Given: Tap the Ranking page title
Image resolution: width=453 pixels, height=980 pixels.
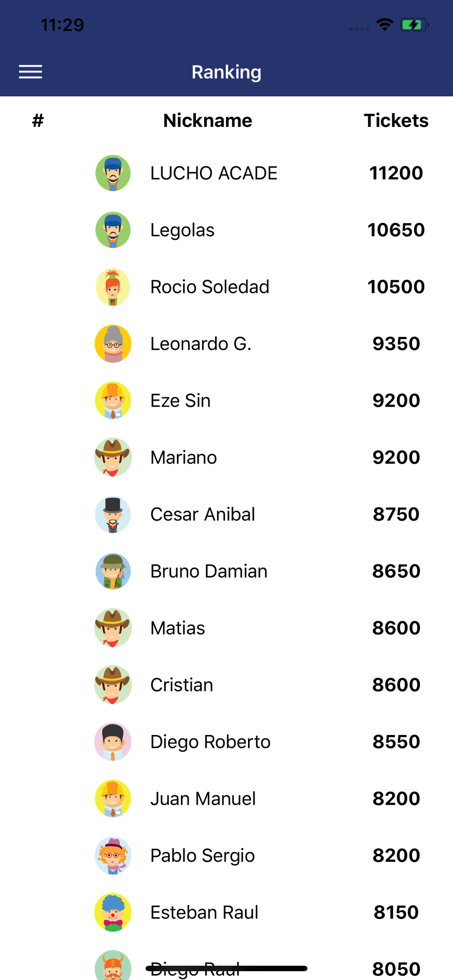Looking at the screenshot, I should [226, 72].
